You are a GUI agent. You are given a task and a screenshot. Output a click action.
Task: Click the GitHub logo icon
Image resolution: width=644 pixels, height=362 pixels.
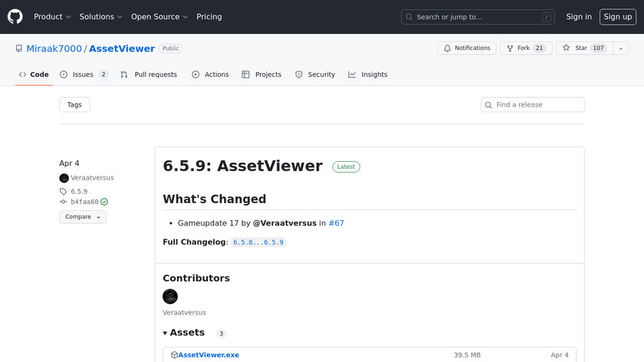15,16
